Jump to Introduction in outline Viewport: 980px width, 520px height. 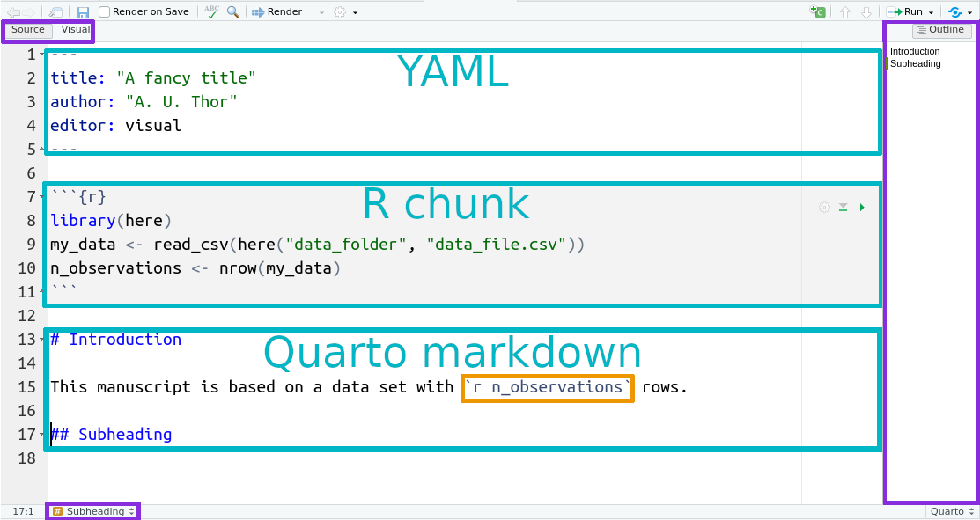[915, 51]
